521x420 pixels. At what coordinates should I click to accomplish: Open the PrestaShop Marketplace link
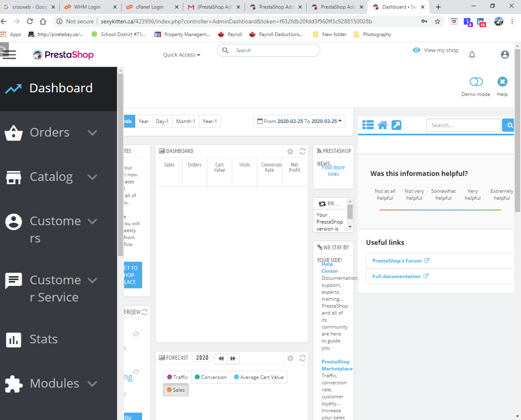[337, 365]
